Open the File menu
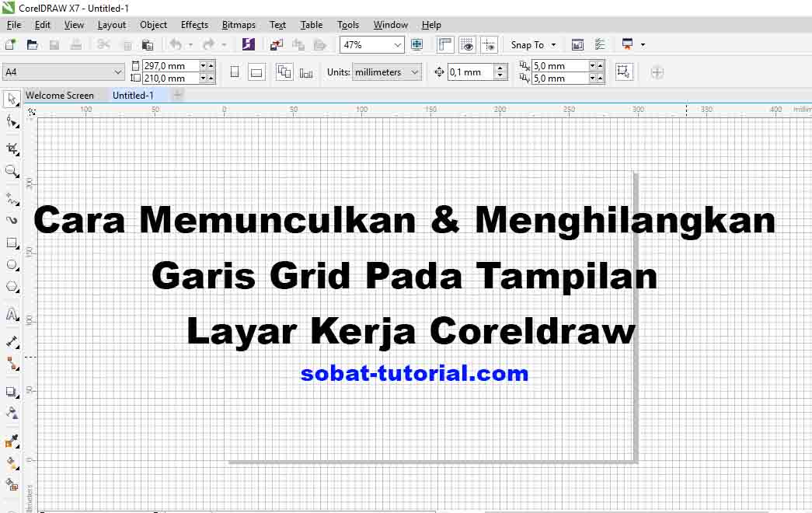812x513 pixels. pyautogui.click(x=13, y=25)
